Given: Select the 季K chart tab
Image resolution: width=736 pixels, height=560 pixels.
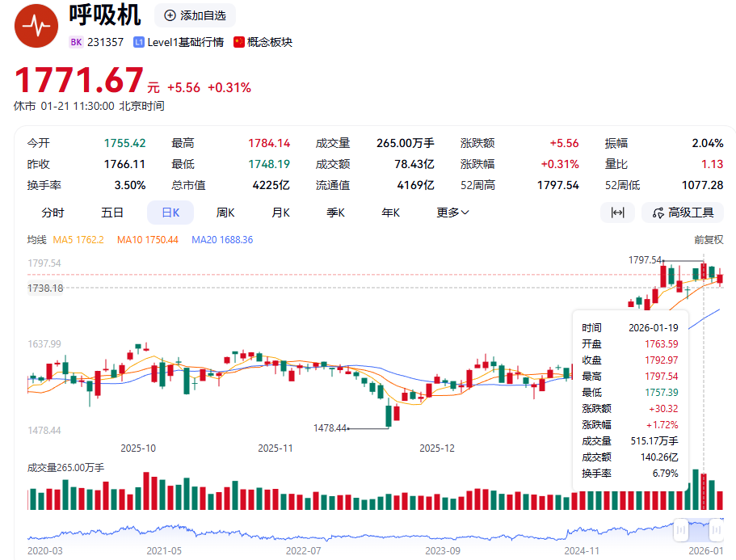Looking at the screenshot, I should click(x=335, y=213).
